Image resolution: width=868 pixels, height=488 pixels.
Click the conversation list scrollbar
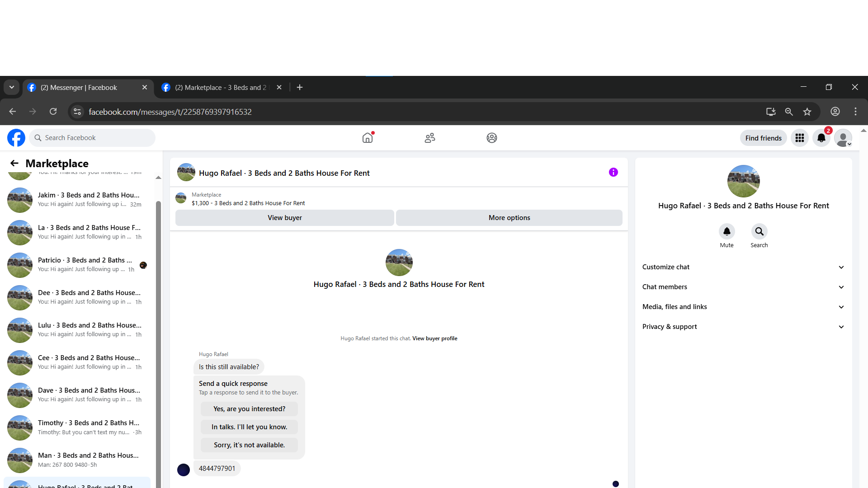coord(158,343)
